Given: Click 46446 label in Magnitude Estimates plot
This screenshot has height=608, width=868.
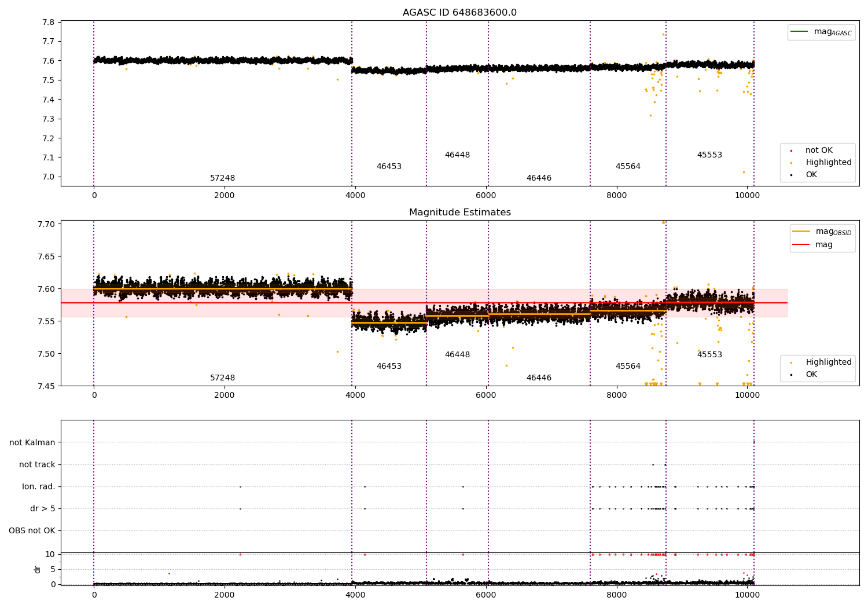Looking at the screenshot, I should pos(539,378).
